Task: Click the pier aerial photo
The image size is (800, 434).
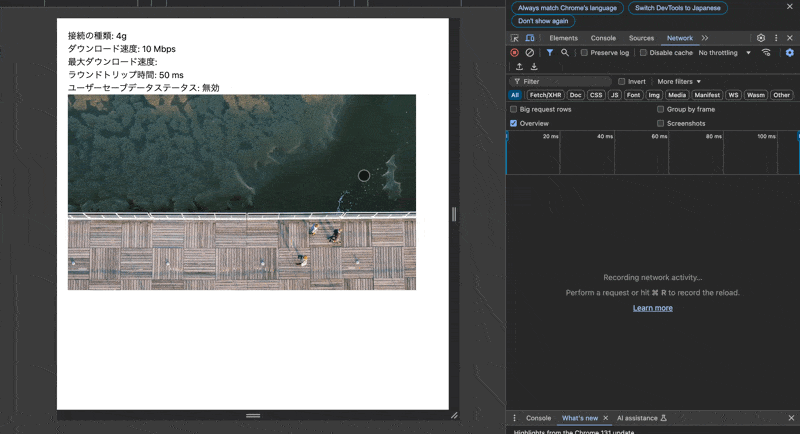Action: click(242, 192)
